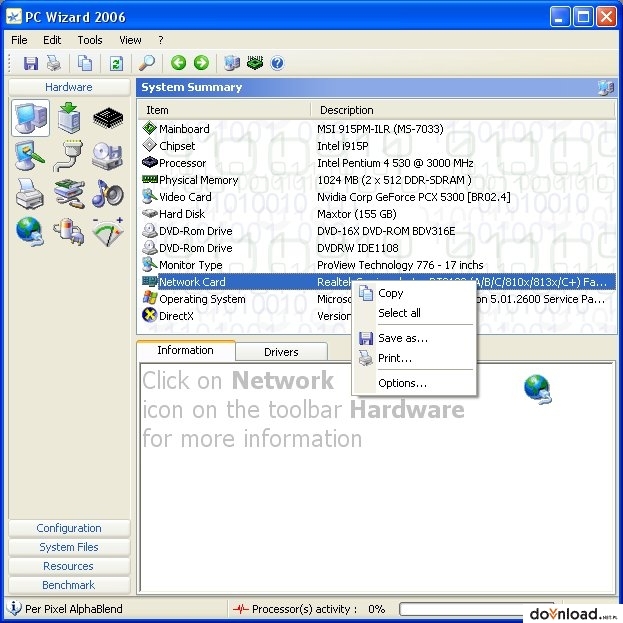Go forward with green right arrow
The height and width of the screenshot is (623, 623).
(201, 63)
